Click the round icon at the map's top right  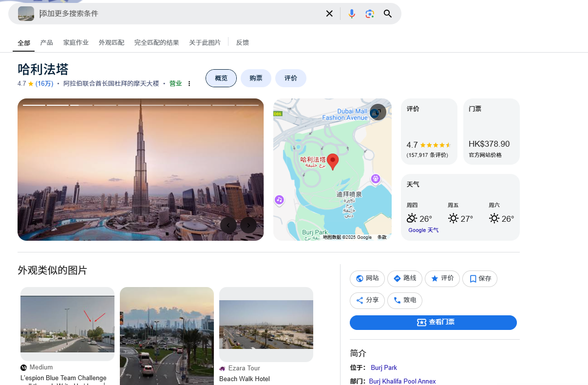[x=378, y=113]
